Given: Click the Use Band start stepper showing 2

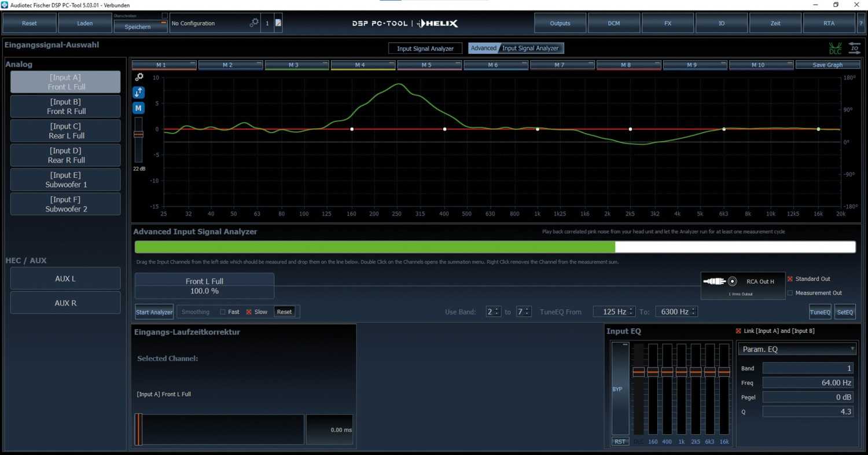Looking at the screenshot, I should coord(494,312).
